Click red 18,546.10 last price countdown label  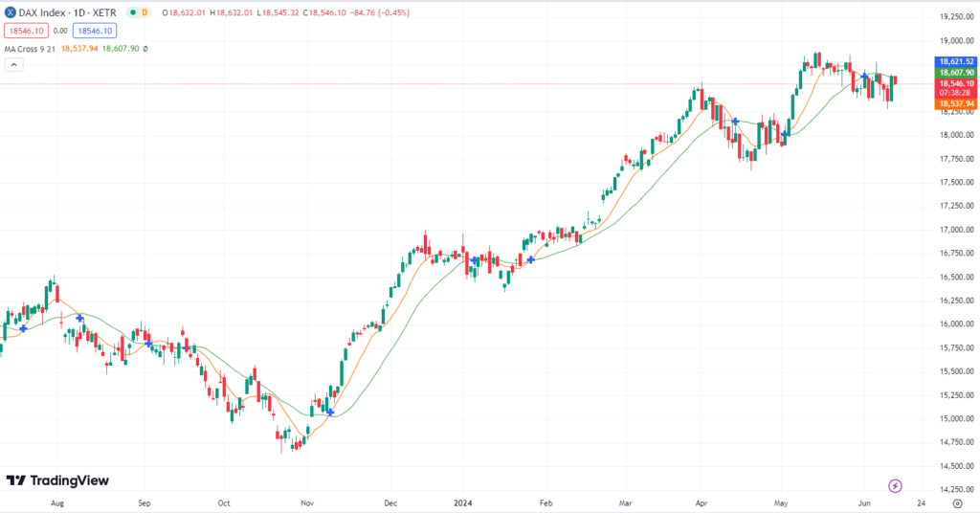click(956, 88)
